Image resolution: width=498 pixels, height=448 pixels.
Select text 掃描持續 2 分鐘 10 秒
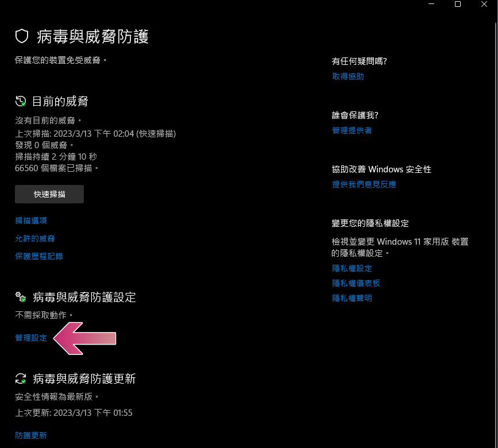point(56,157)
